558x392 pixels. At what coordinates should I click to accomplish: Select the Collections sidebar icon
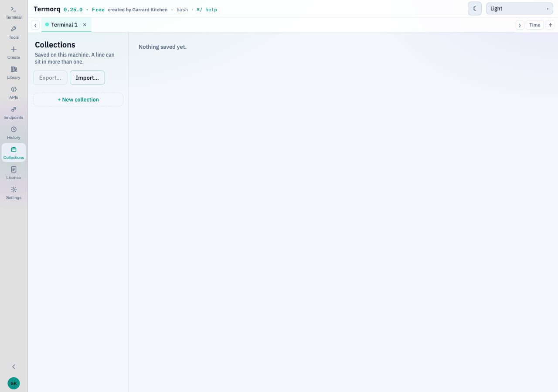point(14,152)
